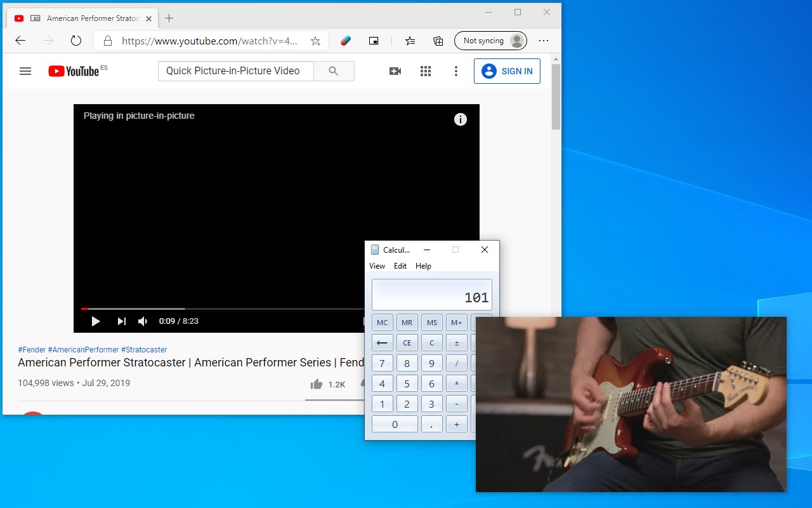Click the YouTube search magnifier button

click(334, 70)
